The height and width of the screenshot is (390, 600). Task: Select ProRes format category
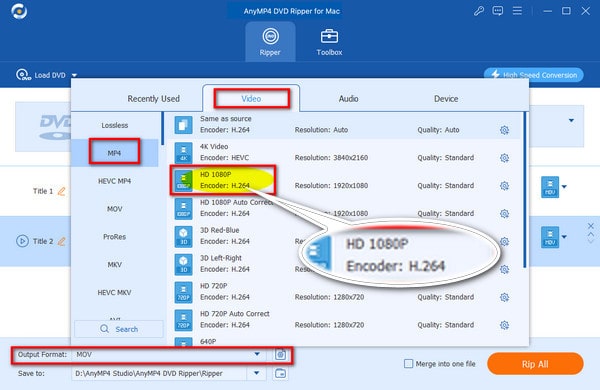114,237
